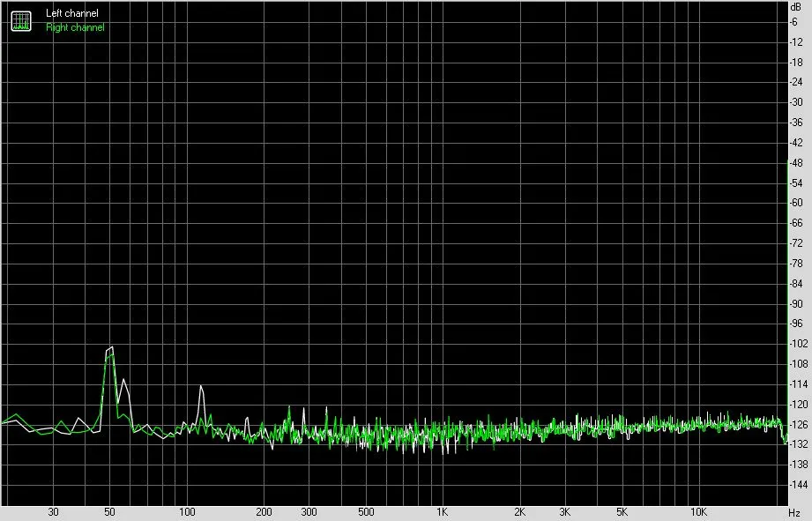Click the 3K frequency label
The width and height of the screenshot is (812, 521).
tap(564, 512)
